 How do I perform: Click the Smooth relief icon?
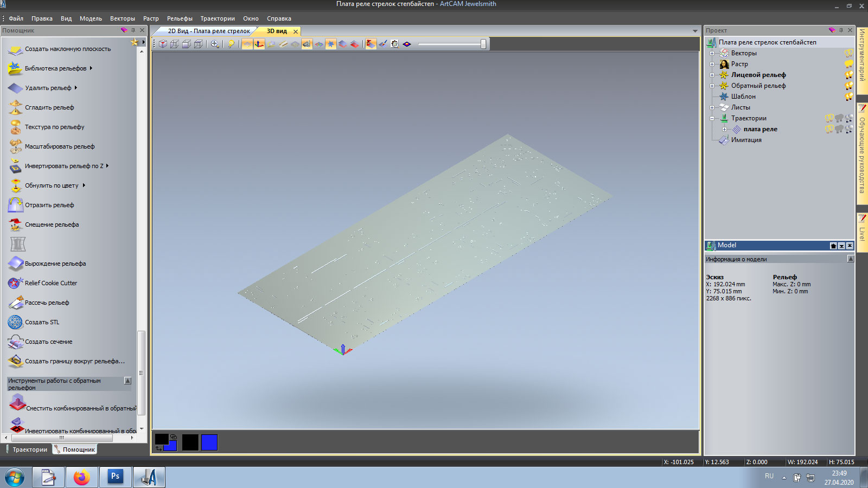[x=16, y=107]
